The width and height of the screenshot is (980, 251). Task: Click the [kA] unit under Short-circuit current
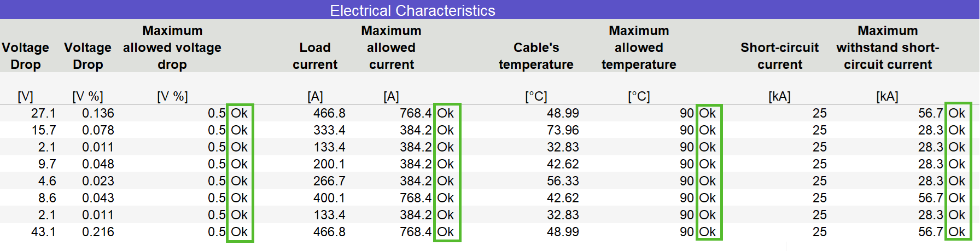click(779, 97)
